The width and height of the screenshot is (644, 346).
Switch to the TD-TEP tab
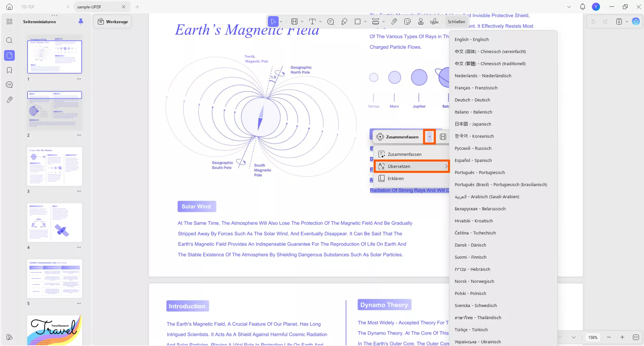point(28,7)
